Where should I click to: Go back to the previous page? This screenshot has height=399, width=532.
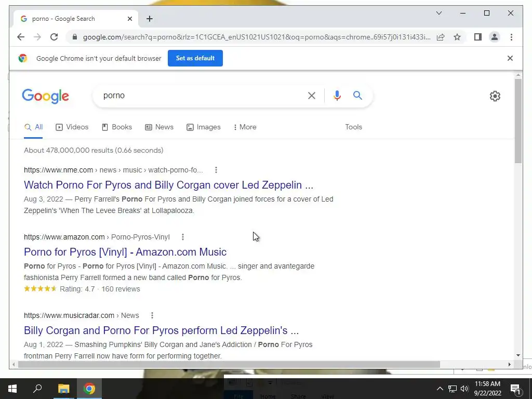(x=21, y=37)
